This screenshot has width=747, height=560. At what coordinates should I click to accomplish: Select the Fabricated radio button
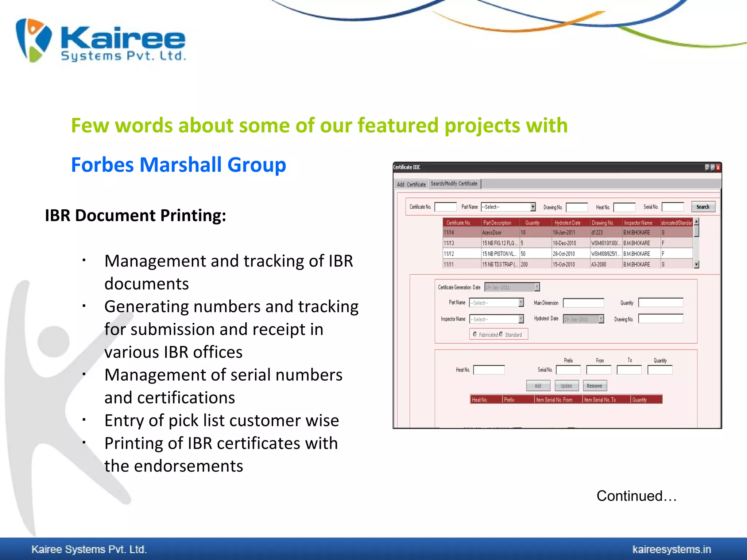point(475,334)
